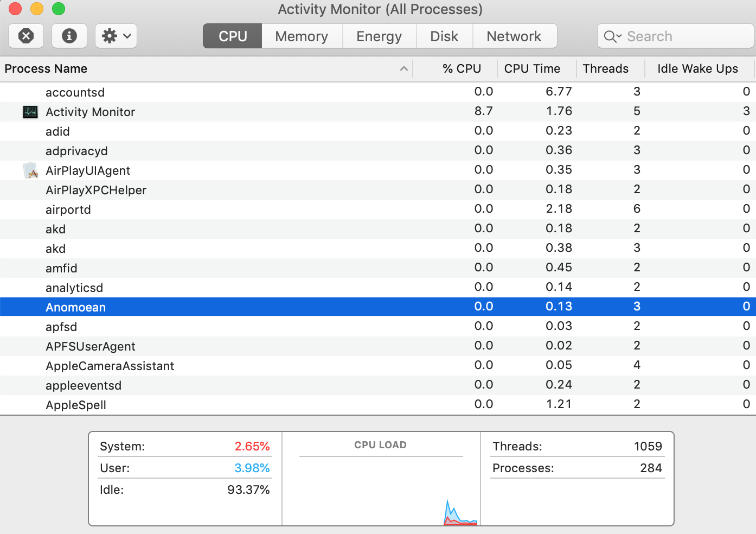Click the CPU LOAD graph

coord(381,491)
